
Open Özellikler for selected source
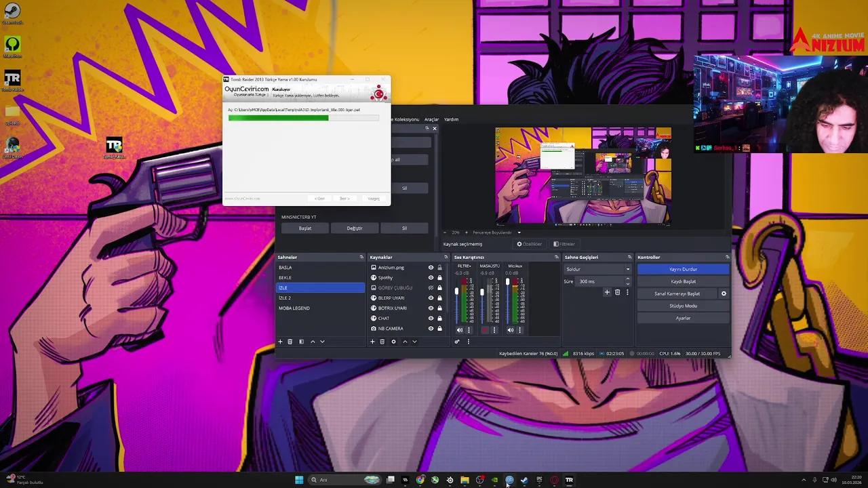pyautogui.click(x=530, y=244)
